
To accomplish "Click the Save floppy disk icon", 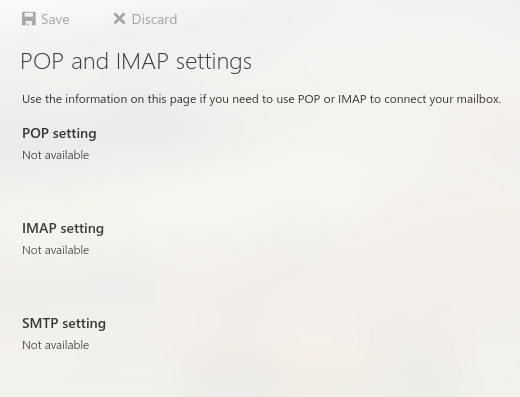I will tap(29, 19).
